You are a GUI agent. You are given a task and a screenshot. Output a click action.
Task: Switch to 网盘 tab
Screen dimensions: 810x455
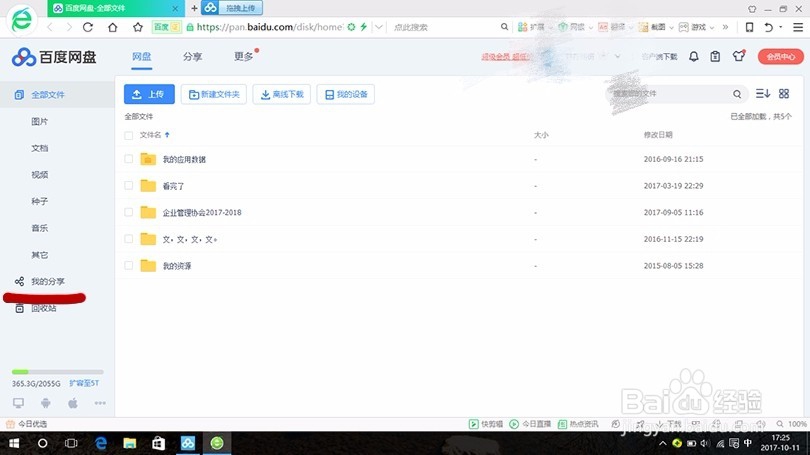pos(142,56)
